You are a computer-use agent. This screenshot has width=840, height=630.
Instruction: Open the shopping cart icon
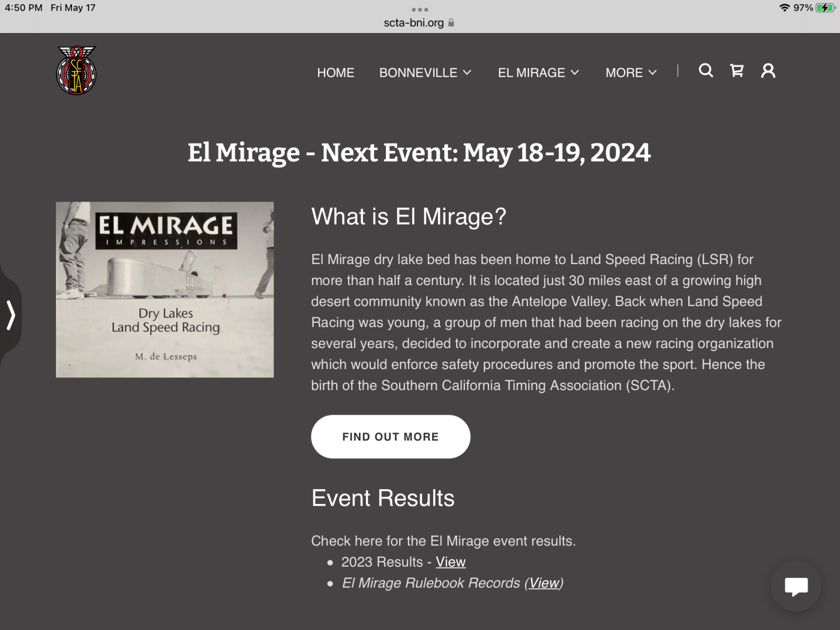click(737, 70)
